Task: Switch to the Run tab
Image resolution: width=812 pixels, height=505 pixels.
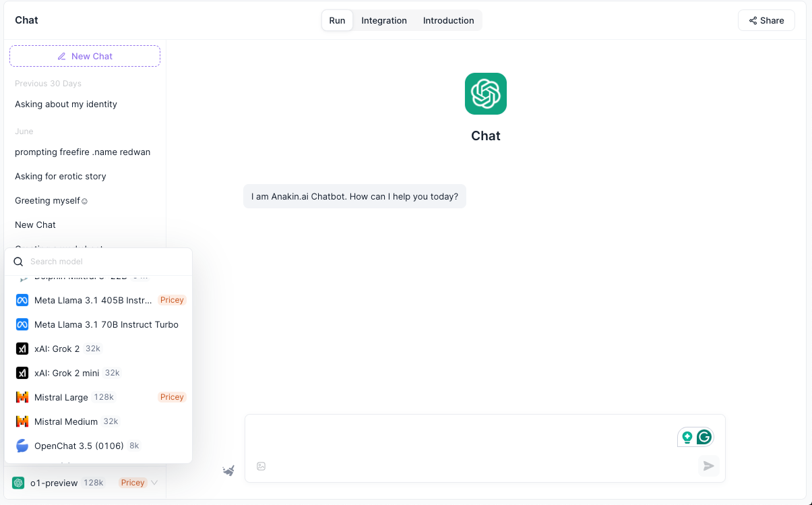Action: [337, 20]
